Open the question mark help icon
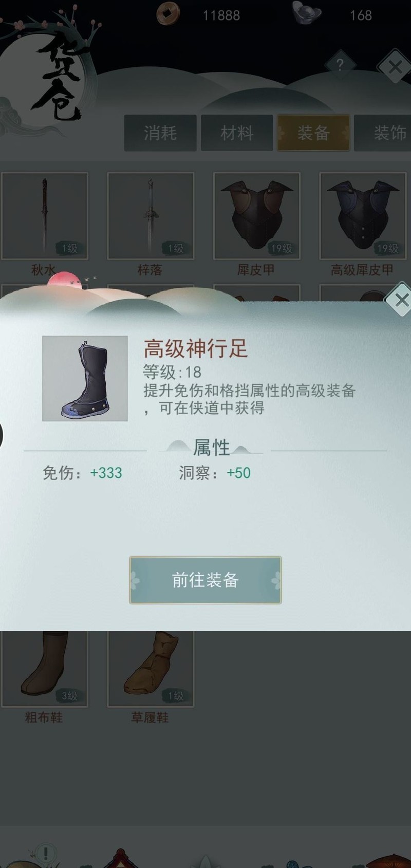 click(340, 65)
